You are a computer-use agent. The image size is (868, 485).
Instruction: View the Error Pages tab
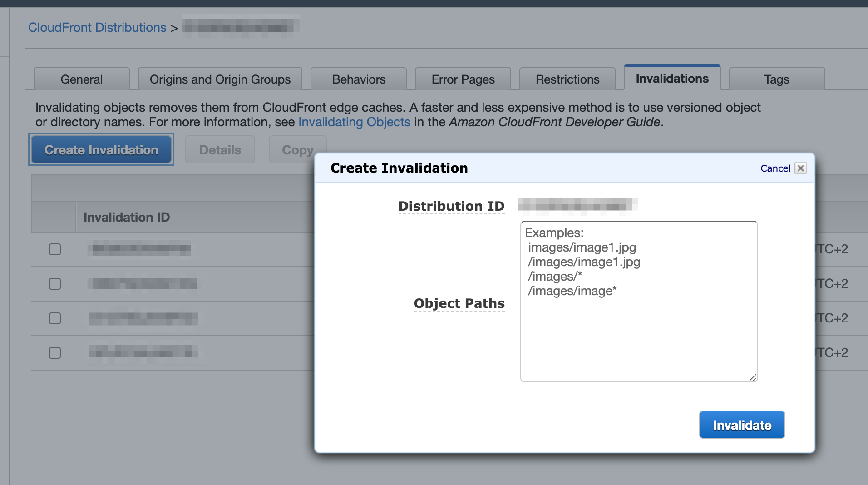[463, 79]
